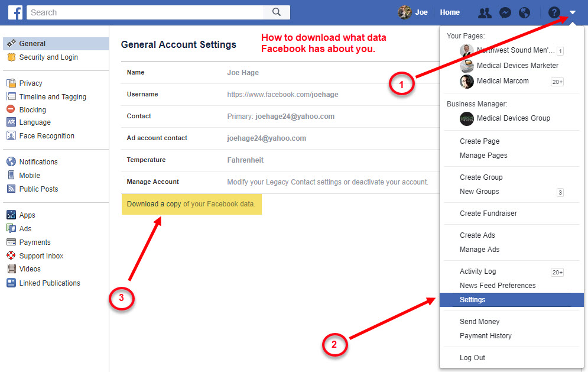Go to Home in the top bar
The image size is (588, 372).
[x=450, y=12]
